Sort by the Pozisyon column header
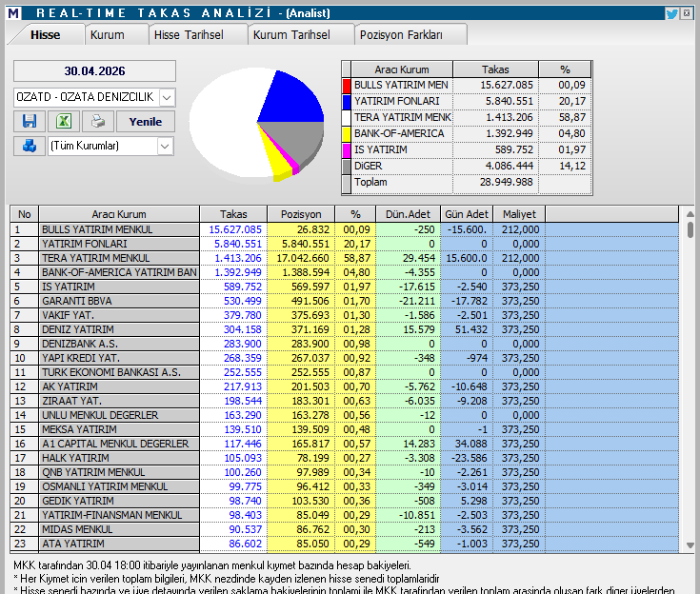This screenshot has height=594, width=700. [x=301, y=214]
